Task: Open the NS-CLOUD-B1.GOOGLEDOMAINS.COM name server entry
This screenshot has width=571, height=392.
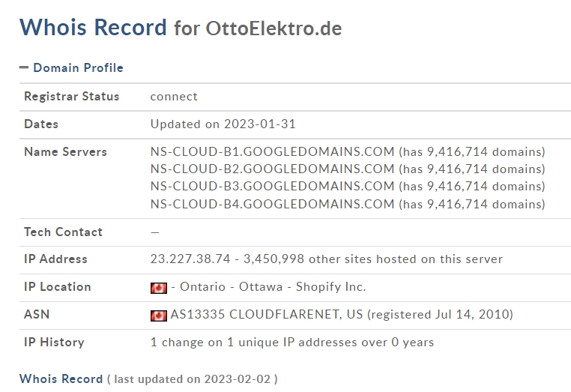Action: [x=273, y=151]
